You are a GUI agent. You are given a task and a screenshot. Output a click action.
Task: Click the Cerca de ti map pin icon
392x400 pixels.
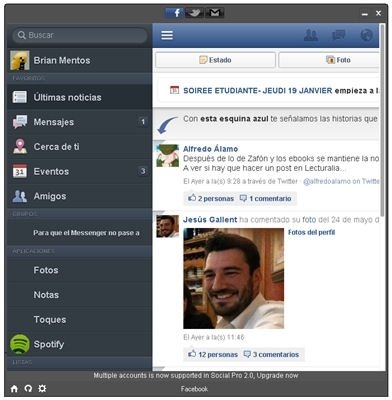(20, 146)
